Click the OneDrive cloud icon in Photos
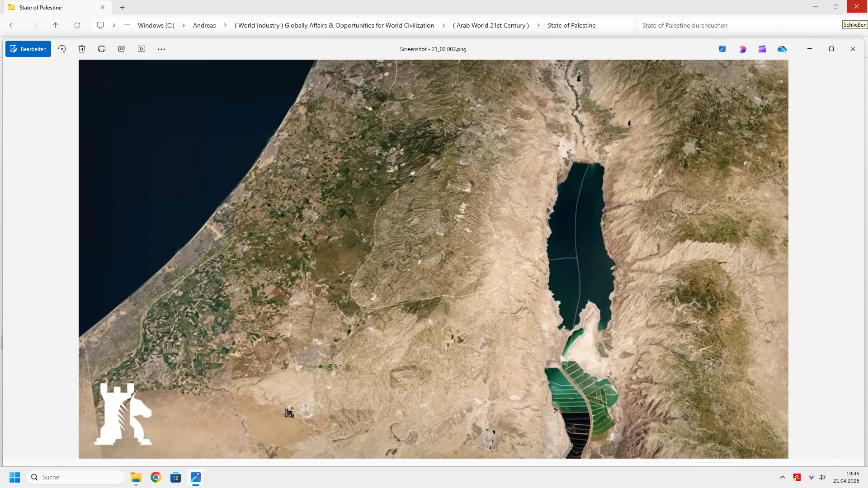 tap(782, 49)
